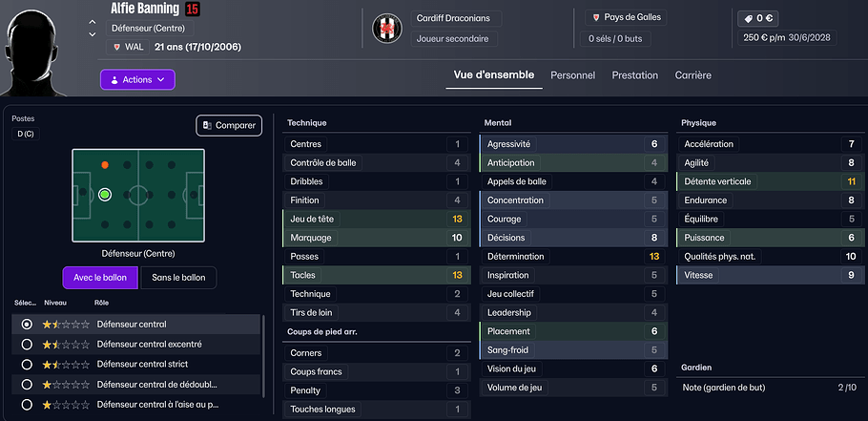Viewport: 868px width, 421px height.
Task: Select the green centre-back position dot on pitch
Action: 105,195
